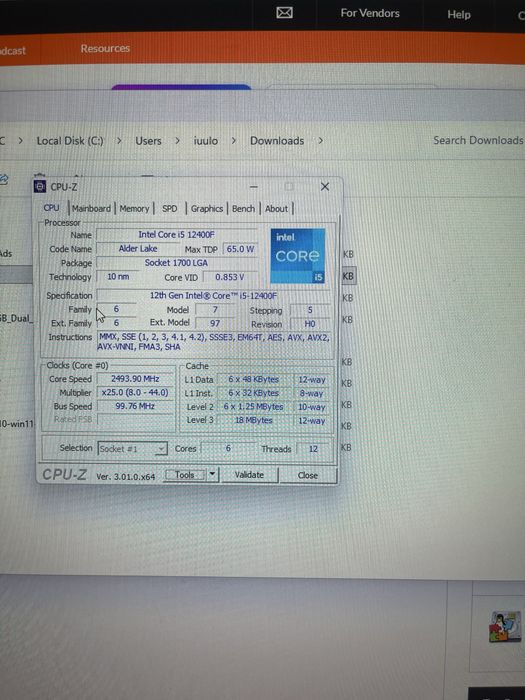Open the Help menu in the top bar
Screen dimensions: 525x700
coord(459,14)
